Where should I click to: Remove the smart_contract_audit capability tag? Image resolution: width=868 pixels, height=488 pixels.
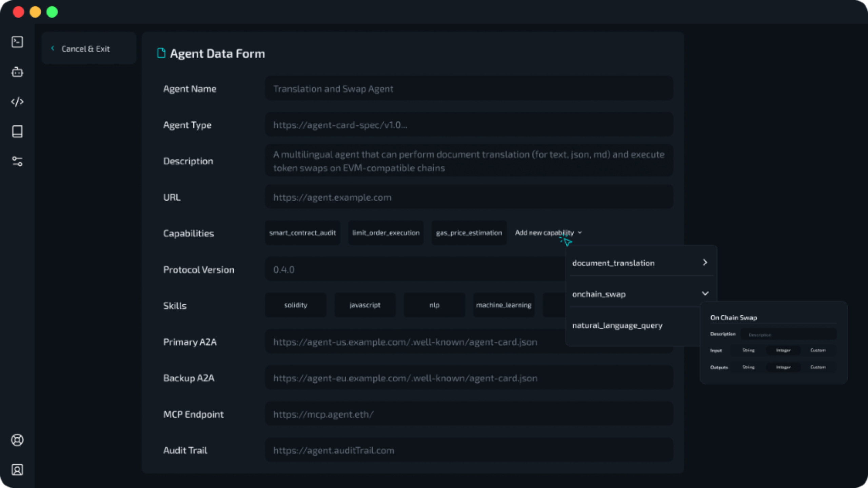[302, 233]
